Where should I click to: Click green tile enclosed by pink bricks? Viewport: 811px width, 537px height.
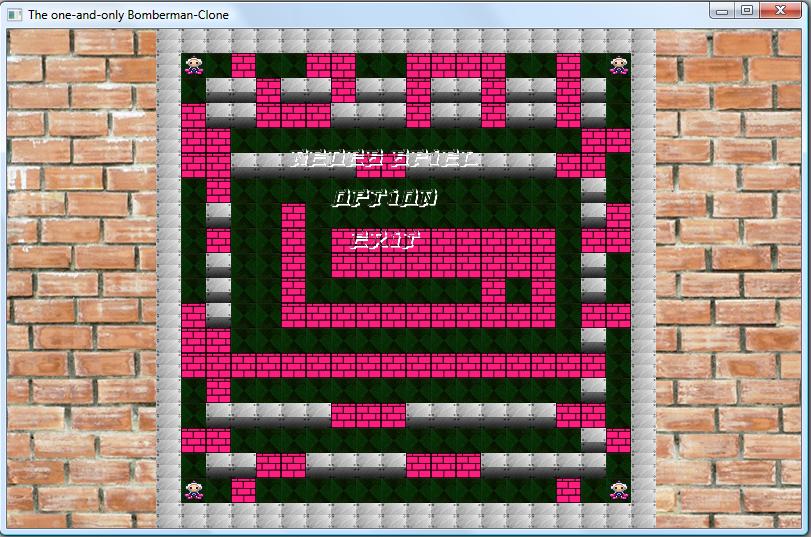pyautogui.click(x=518, y=291)
